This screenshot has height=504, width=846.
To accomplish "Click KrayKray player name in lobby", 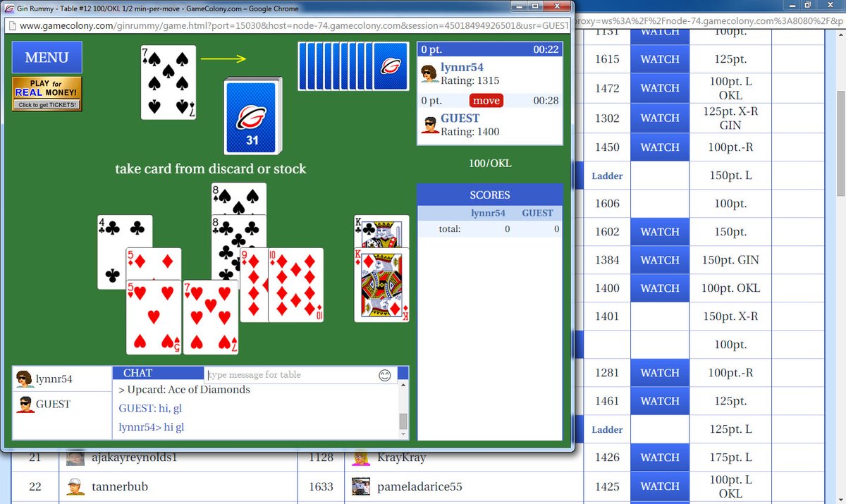I will [x=401, y=457].
